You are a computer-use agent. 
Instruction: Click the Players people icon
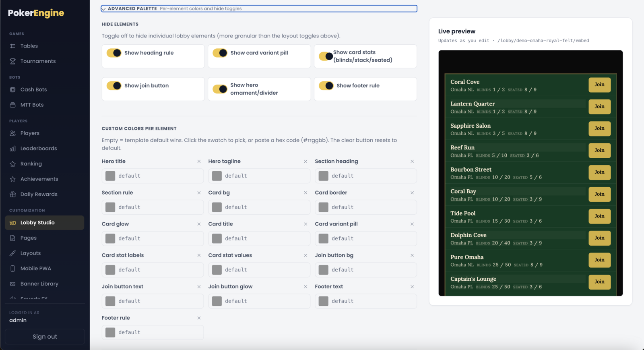point(12,133)
